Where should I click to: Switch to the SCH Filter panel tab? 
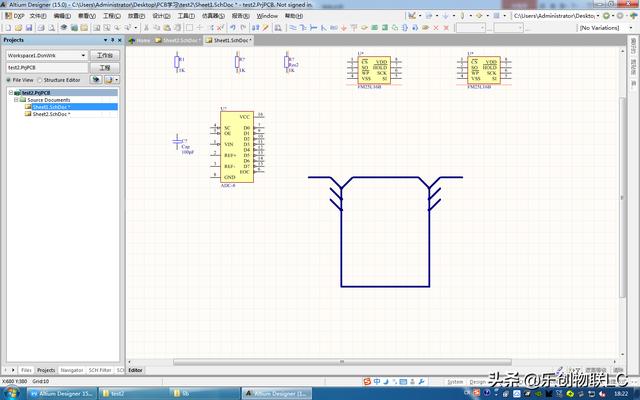pyautogui.click(x=100, y=370)
